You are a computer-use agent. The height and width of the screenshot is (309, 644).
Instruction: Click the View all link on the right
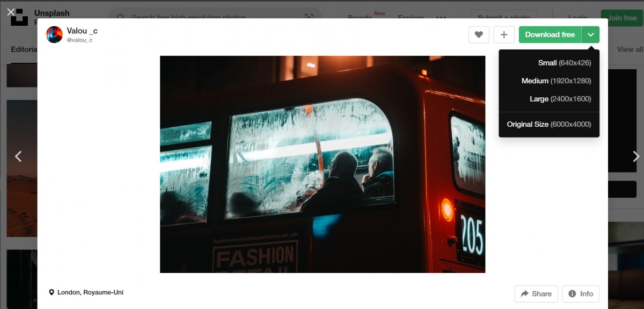point(630,49)
